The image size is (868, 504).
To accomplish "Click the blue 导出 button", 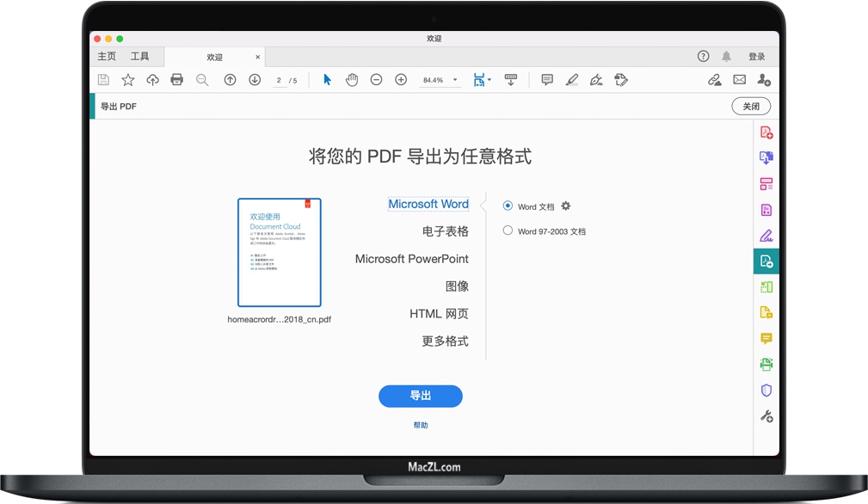I will [420, 396].
